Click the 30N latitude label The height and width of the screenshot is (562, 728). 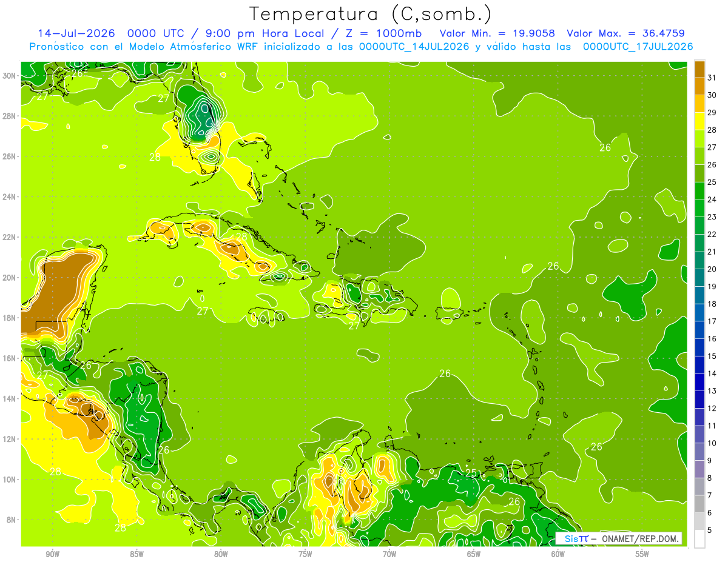pyautogui.click(x=10, y=76)
